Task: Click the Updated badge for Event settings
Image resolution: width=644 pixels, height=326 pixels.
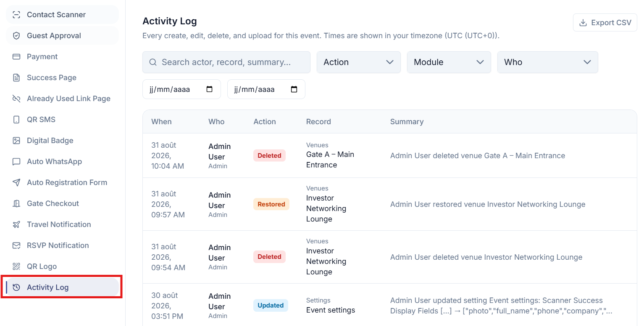Action: tap(271, 305)
